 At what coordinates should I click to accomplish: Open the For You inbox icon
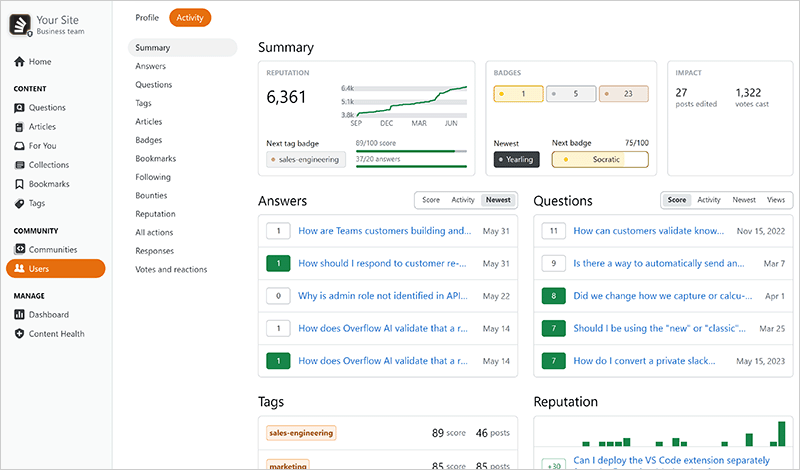[19, 146]
